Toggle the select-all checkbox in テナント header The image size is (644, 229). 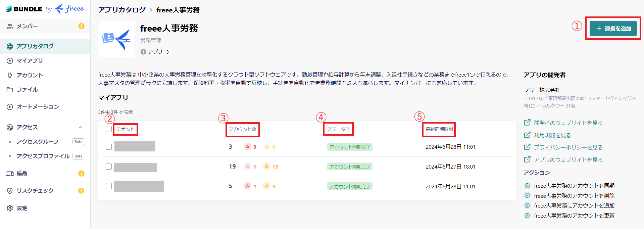point(109,129)
